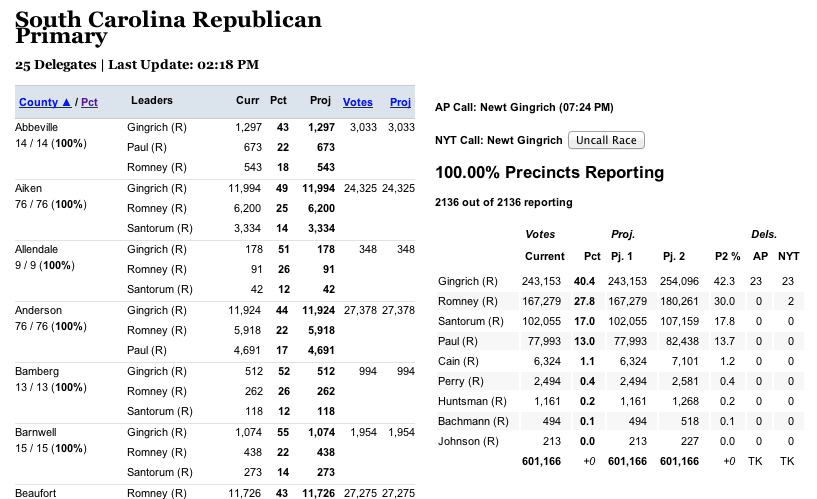Click the underlined Proj link in header
The width and height of the screenshot is (817, 499).
point(400,102)
